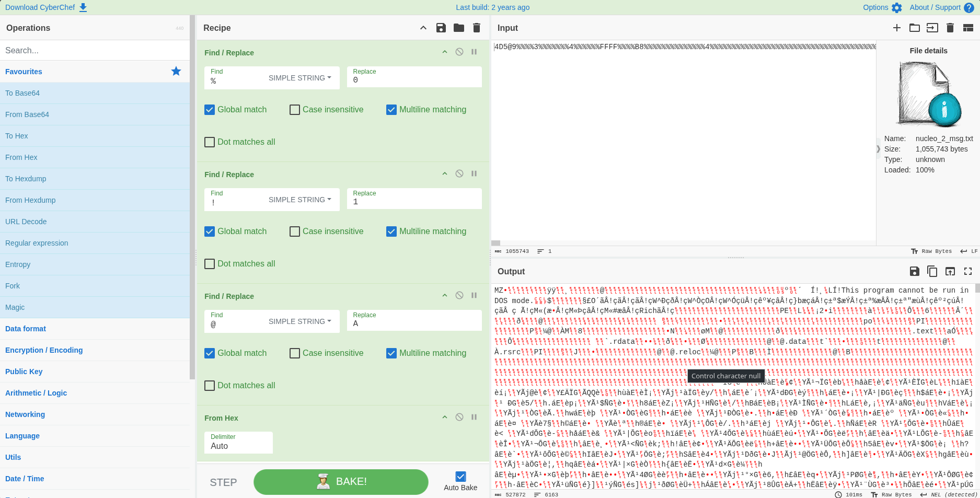Disable the first Find / Replace operation
Screen dimensions: 980x498
[459, 52]
